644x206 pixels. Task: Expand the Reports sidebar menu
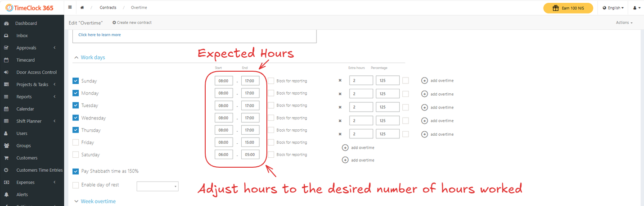24,97
